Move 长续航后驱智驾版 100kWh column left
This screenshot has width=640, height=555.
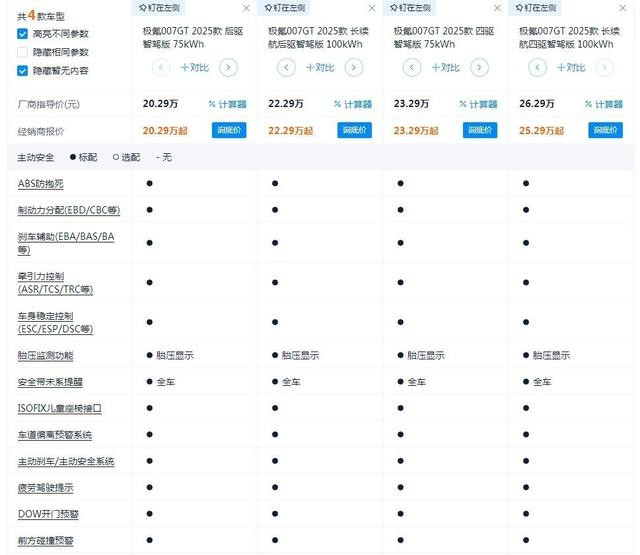(287, 67)
